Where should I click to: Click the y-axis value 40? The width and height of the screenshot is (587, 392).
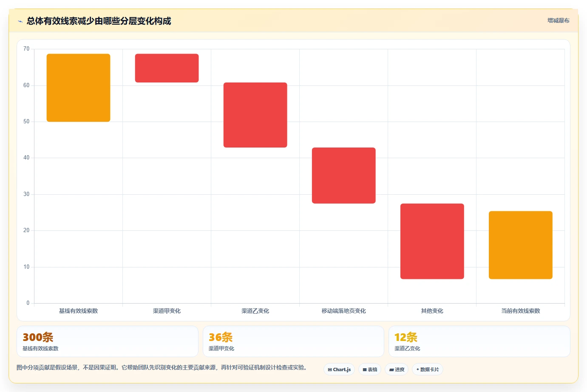tap(26, 158)
